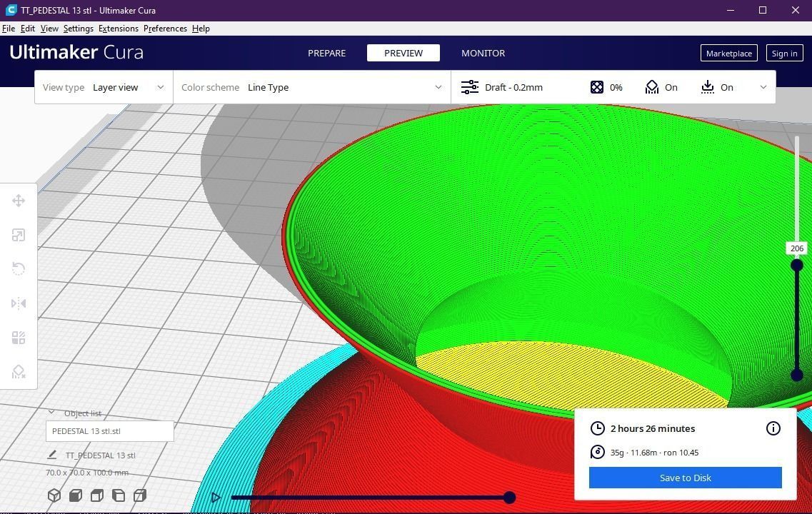Click the Save to Disk button
Screen dimensions: 812x514
685,478
